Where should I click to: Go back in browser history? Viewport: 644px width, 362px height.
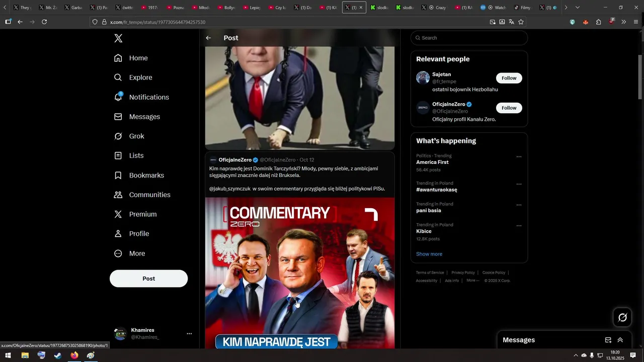[20, 22]
